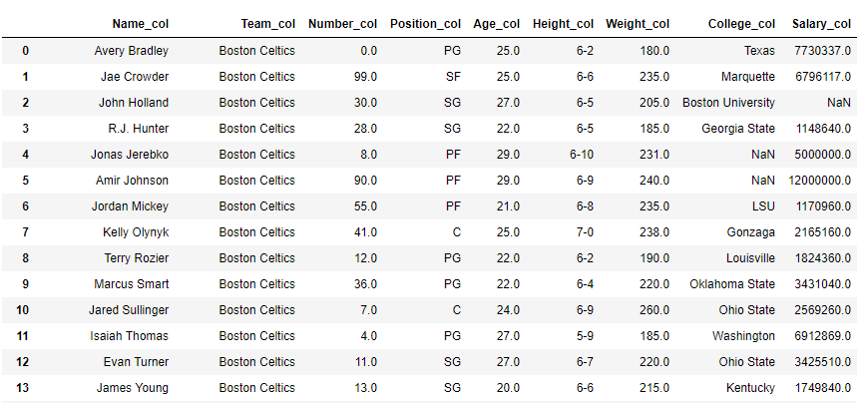The image size is (868, 403).
Task: Select the Isaiah Thomas name cell
Action: coord(130,336)
